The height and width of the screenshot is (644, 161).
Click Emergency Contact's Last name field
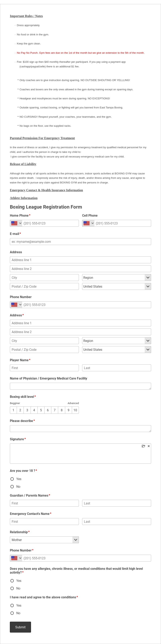[117, 521]
